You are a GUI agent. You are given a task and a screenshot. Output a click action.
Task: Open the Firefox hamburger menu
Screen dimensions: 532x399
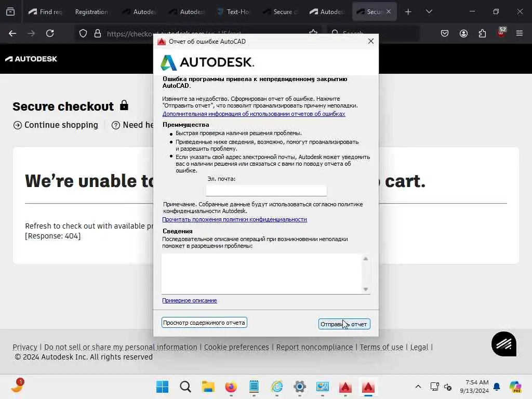pos(520,33)
